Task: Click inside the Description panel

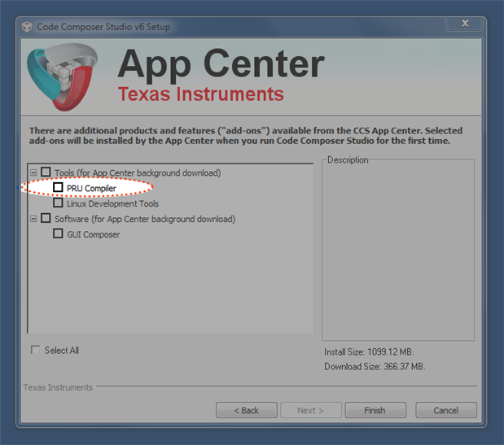Action: [398, 251]
